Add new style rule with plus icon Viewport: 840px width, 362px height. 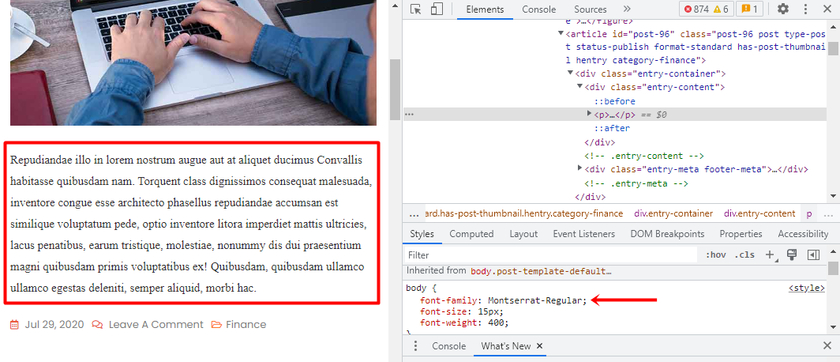tap(771, 255)
